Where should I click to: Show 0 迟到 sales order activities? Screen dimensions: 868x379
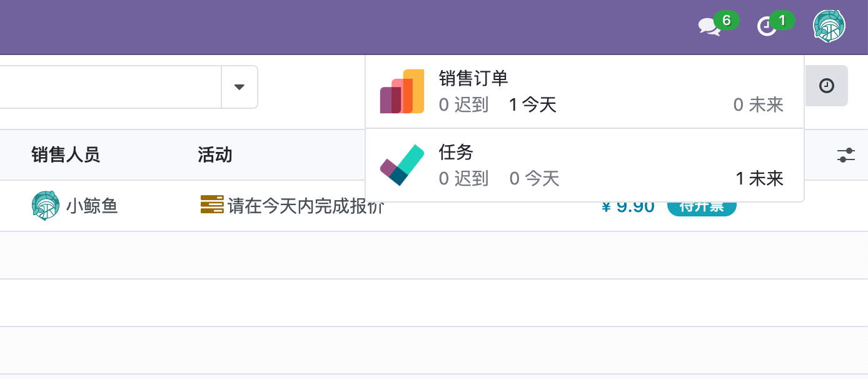pyautogui.click(x=463, y=105)
